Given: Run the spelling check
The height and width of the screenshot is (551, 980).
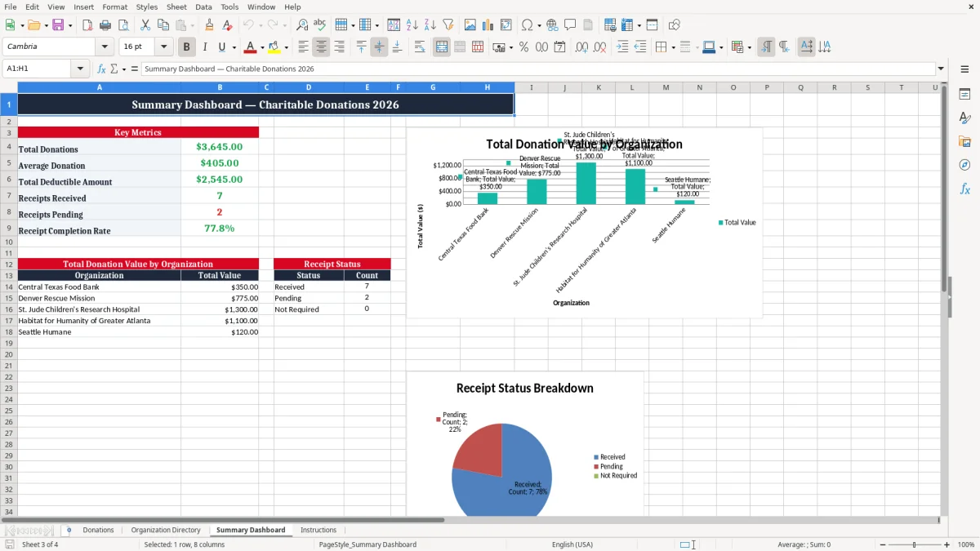Looking at the screenshot, I should click(x=320, y=25).
